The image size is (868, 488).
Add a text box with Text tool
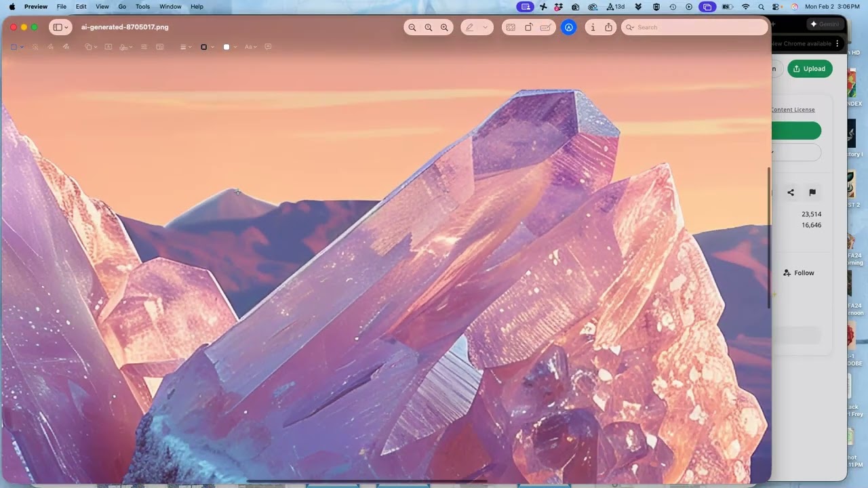[108, 47]
